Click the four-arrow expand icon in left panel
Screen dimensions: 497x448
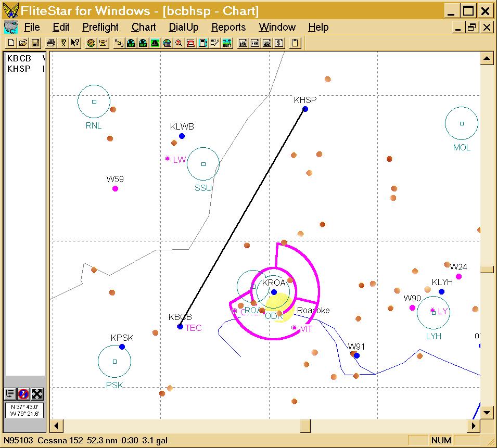tap(37, 394)
